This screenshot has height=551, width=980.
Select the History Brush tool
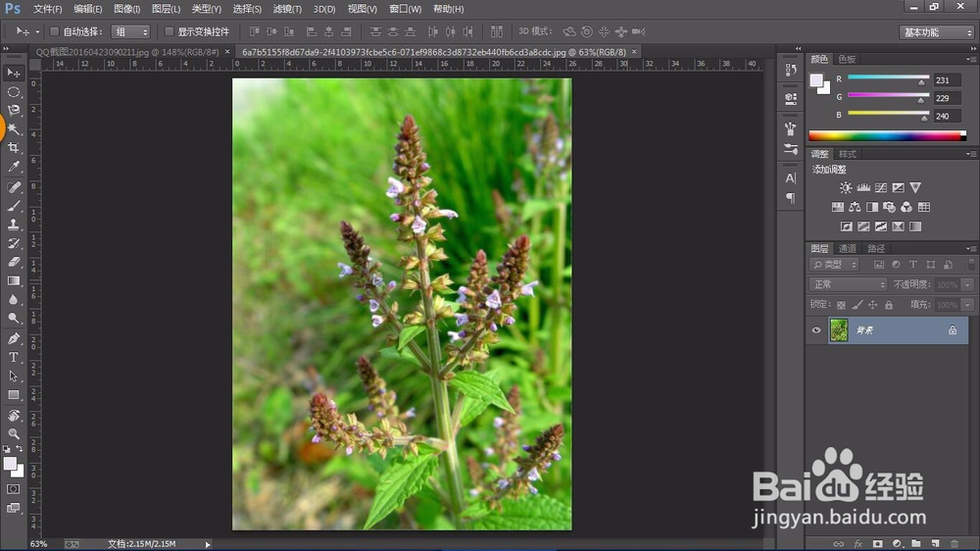click(x=13, y=243)
